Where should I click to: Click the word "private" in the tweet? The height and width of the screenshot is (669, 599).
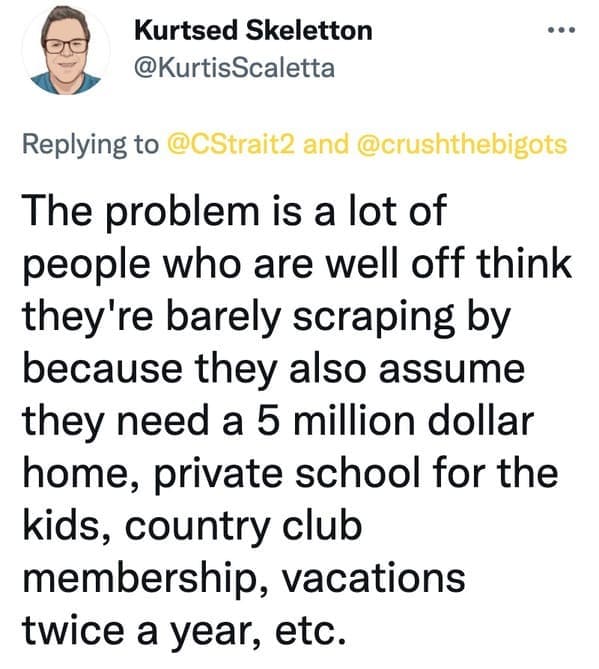218,475
